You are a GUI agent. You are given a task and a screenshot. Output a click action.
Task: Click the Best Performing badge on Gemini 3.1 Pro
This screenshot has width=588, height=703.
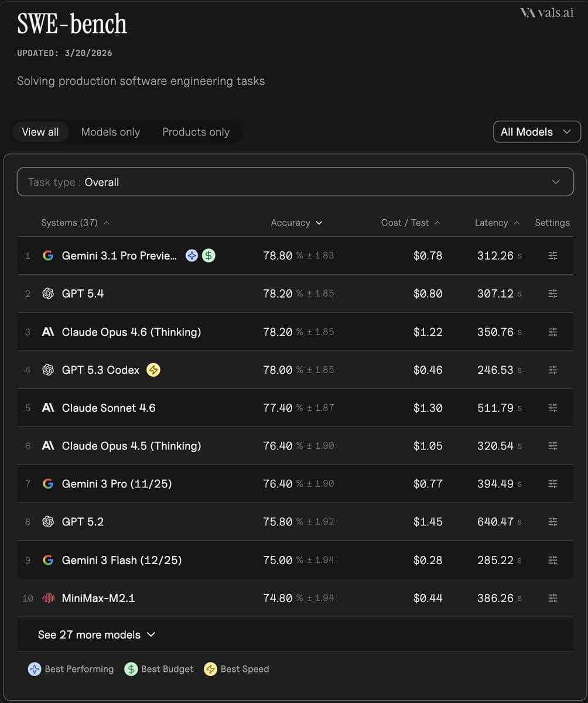coord(192,255)
